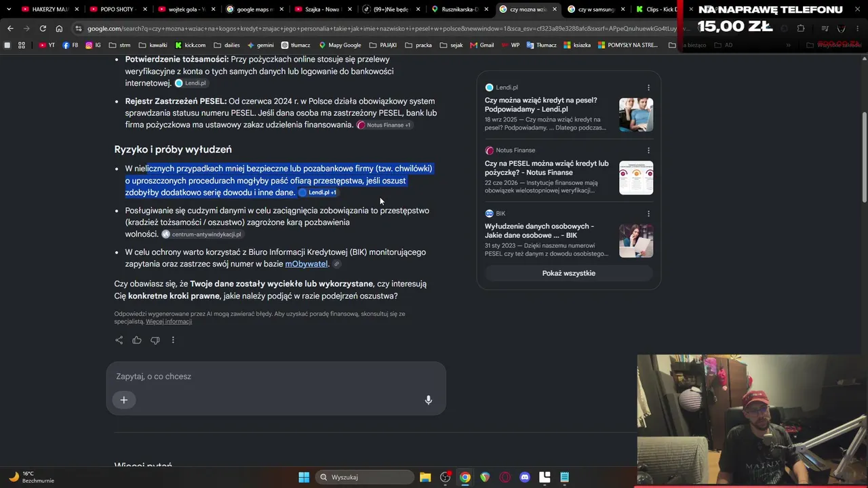Open 'Wyłudzenie danych osobowych' BIK result

click(539, 231)
